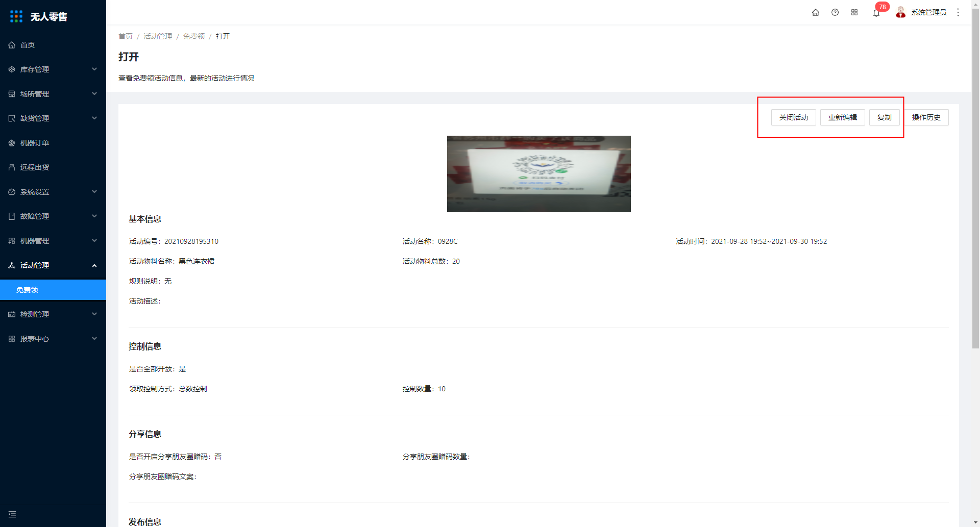Click scrollbar down arrow at bottom right
980x527 pixels.
975,523
